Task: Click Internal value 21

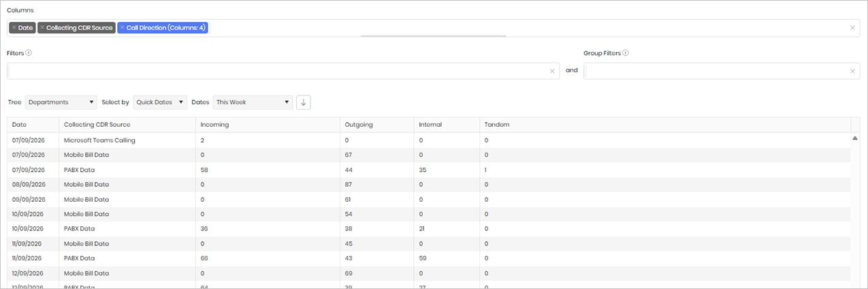Action: 422,228
